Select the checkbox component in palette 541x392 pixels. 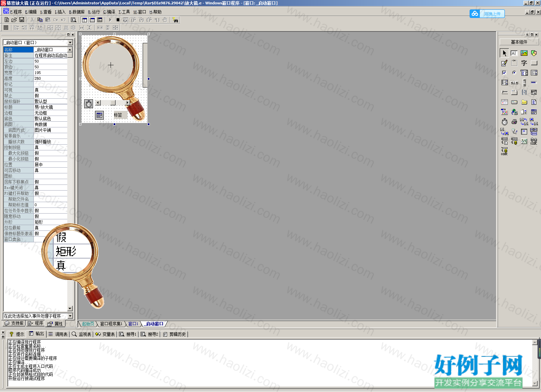click(504, 73)
